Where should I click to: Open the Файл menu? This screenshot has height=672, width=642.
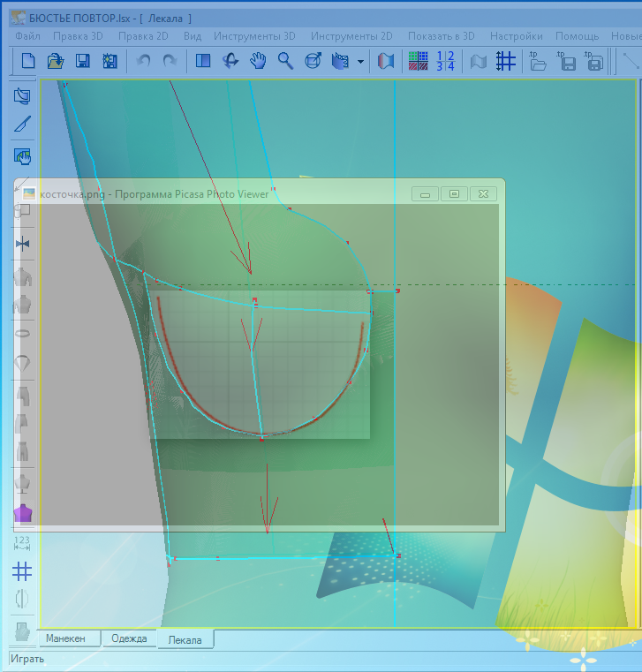(x=28, y=36)
